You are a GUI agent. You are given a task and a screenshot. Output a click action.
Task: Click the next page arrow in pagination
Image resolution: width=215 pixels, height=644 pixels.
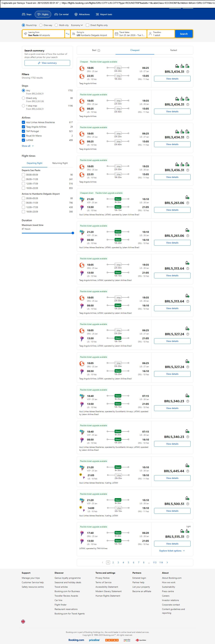[167, 562]
